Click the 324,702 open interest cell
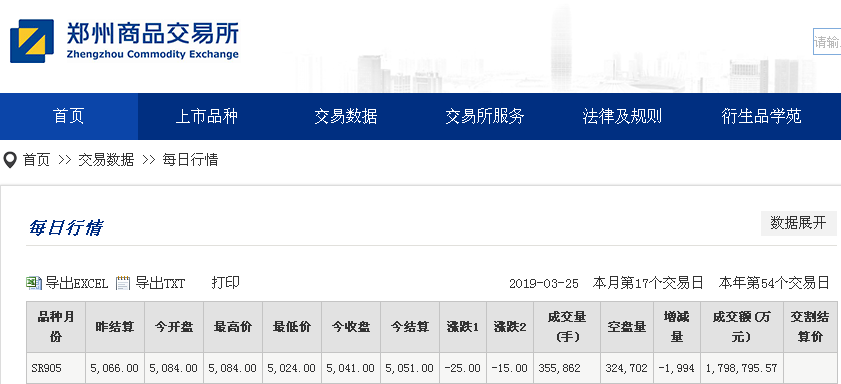The image size is (841, 384). pyautogui.click(x=627, y=368)
